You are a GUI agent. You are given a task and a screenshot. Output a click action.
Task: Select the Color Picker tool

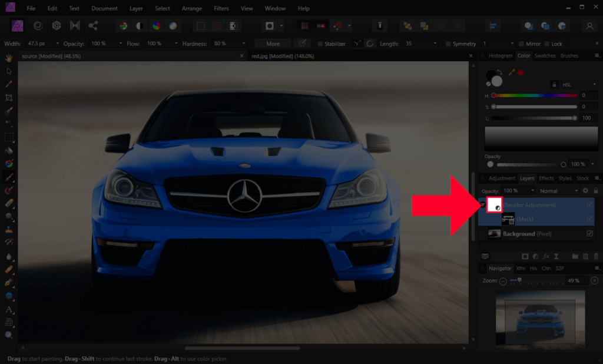[9, 82]
